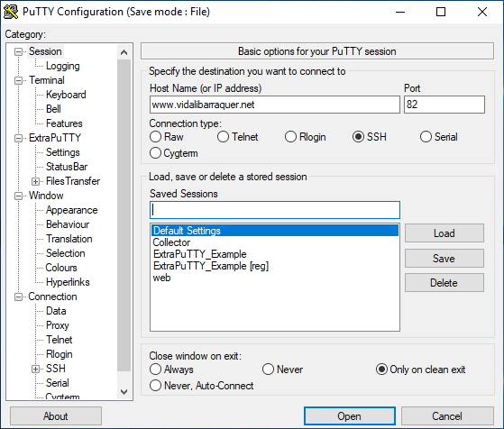Viewport: 504px width, 429px height.
Task: Open the Keyboard category
Action: point(66,95)
